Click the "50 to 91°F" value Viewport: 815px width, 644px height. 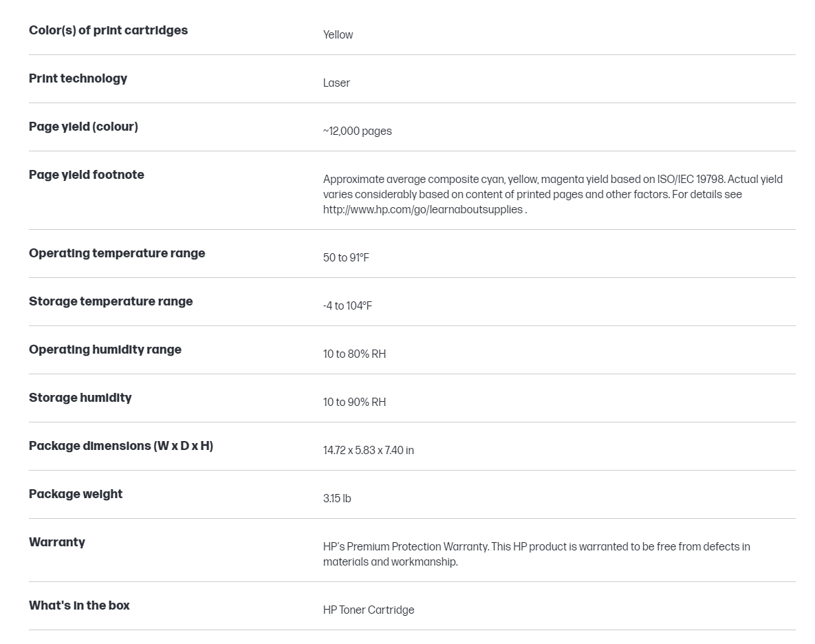click(x=346, y=258)
